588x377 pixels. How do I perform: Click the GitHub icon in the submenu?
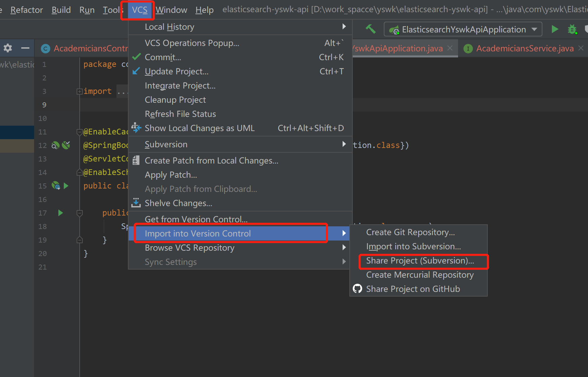tap(357, 288)
